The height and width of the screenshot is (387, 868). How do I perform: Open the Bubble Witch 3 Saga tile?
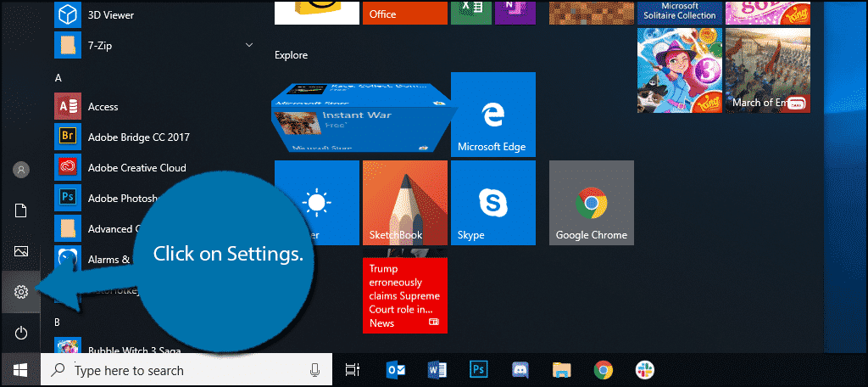[x=680, y=71]
